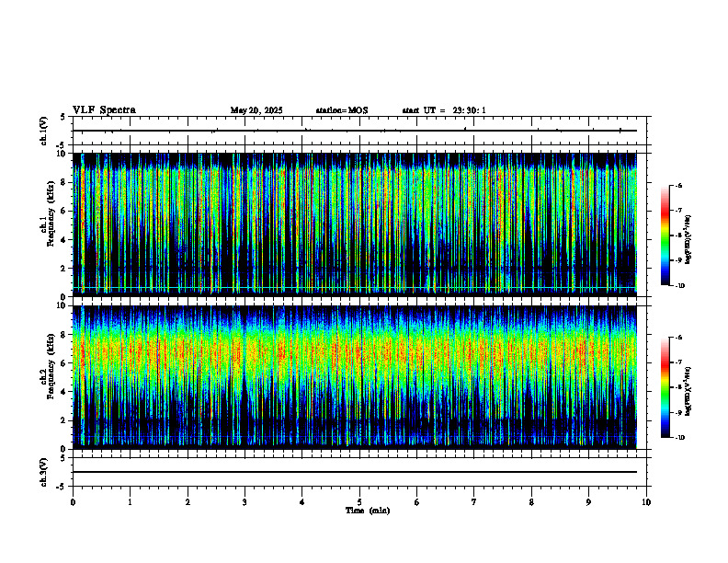Click the -6 label on ch.1 colorbar
The image size is (728, 563).
(677, 185)
